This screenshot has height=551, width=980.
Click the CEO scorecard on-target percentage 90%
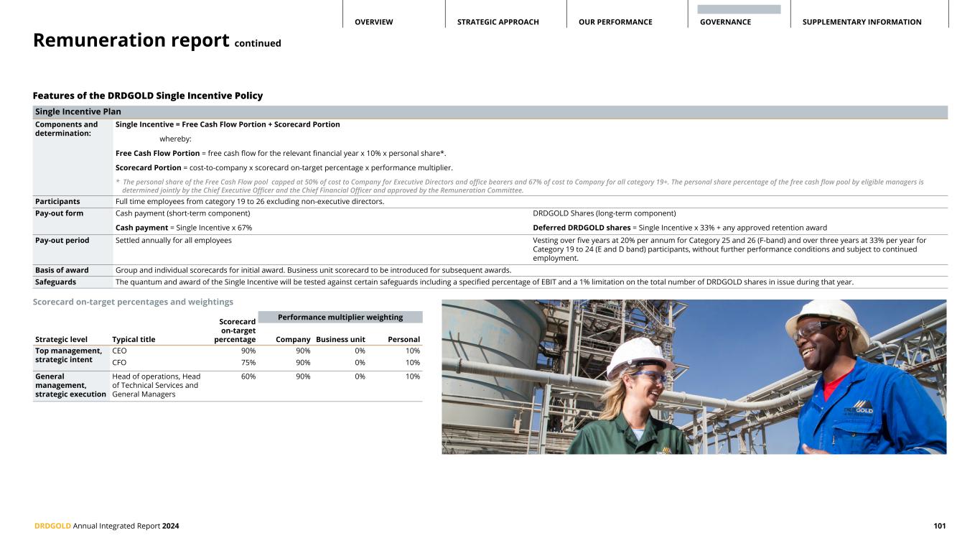coord(246,351)
